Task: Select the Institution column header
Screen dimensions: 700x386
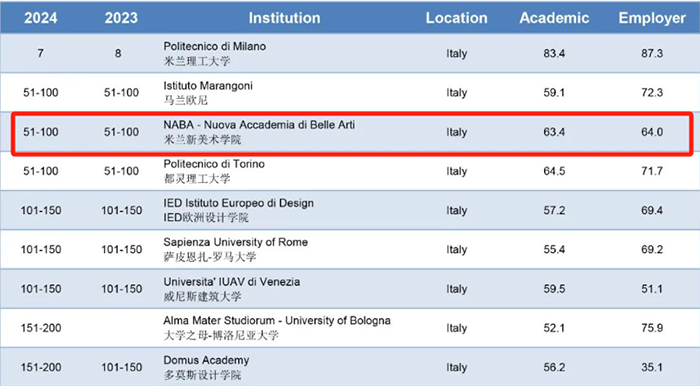Action: click(284, 18)
